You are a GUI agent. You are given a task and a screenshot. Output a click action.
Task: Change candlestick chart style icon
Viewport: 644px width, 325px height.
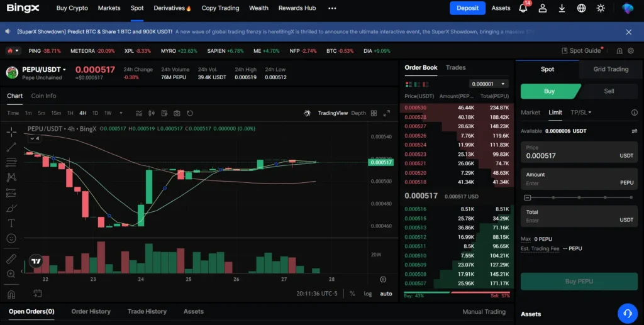point(152,113)
